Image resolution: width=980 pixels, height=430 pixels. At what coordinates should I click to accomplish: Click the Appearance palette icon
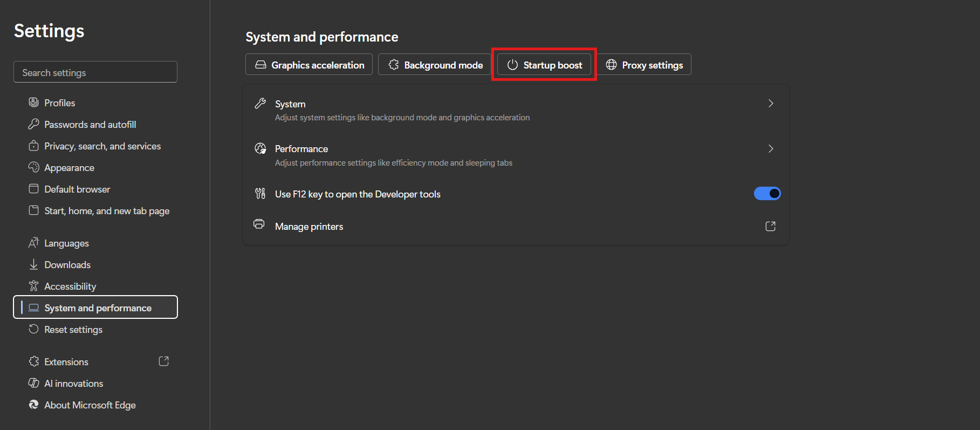pos(33,167)
